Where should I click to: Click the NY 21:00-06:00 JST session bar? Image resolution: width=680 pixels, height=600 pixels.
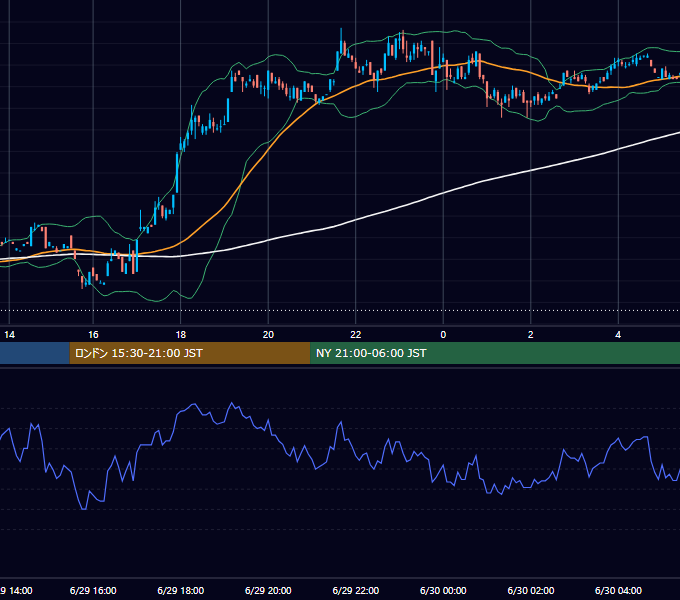click(x=495, y=353)
